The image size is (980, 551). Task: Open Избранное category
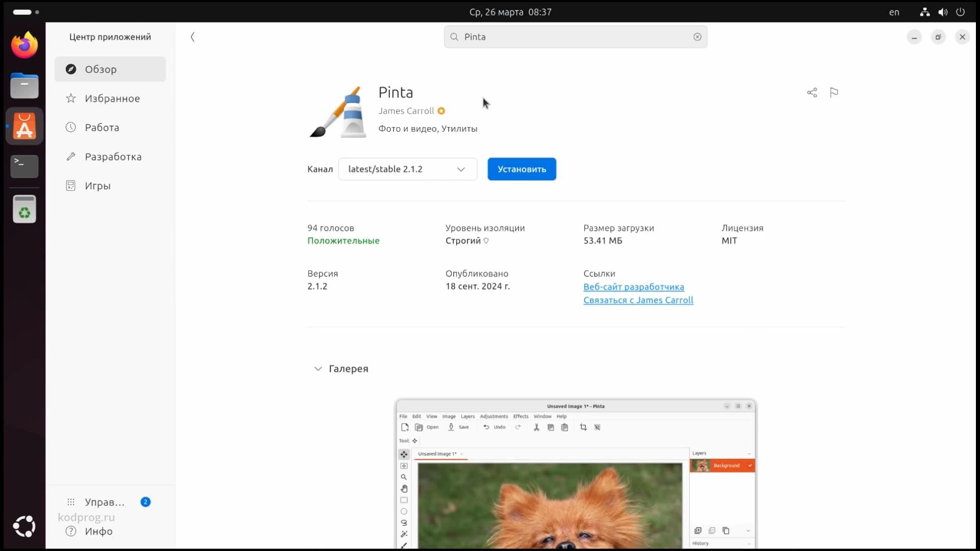110,98
